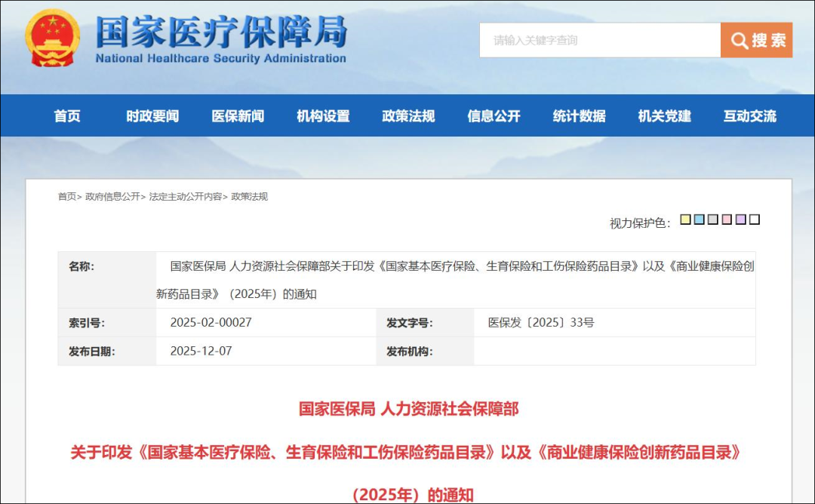Open the 机构设置 navigation menu item
This screenshot has width=815, height=504.
click(x=323, y=115)
